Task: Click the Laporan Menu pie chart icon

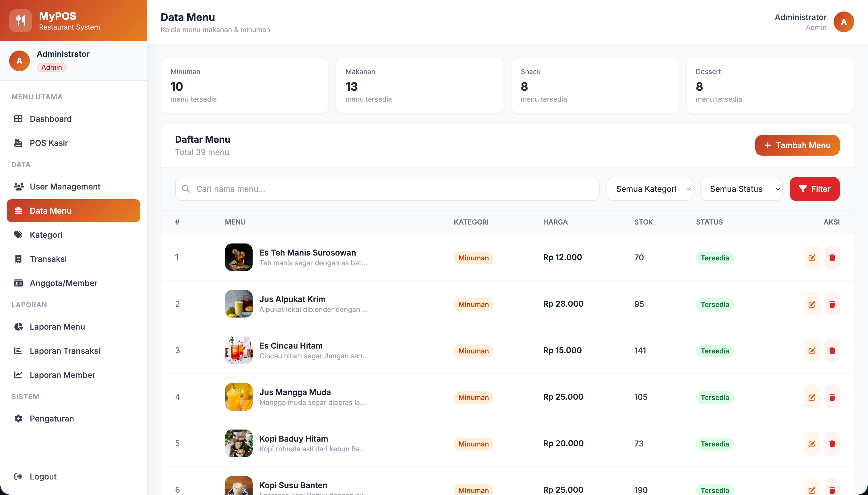Action: [x=18, y=326]
